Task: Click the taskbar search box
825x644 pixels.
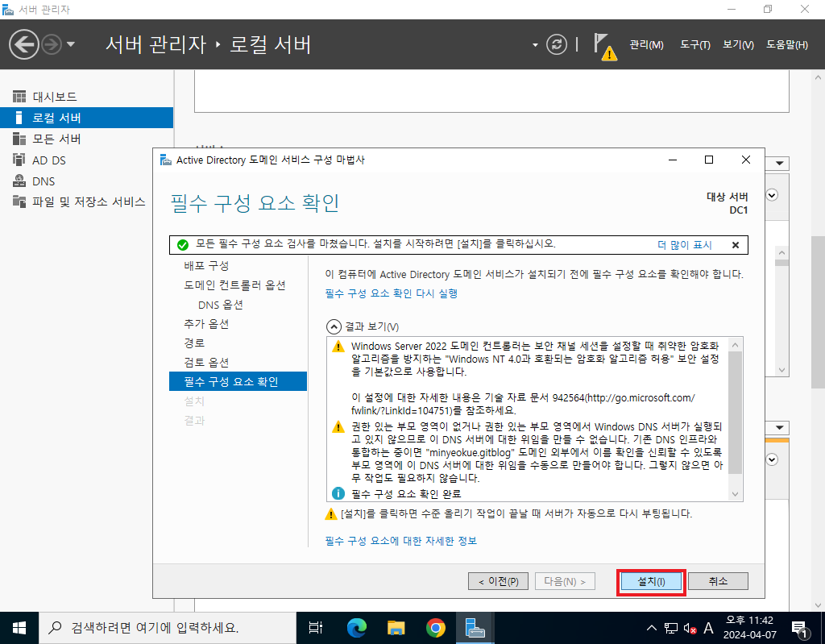Action: [168, 628]
